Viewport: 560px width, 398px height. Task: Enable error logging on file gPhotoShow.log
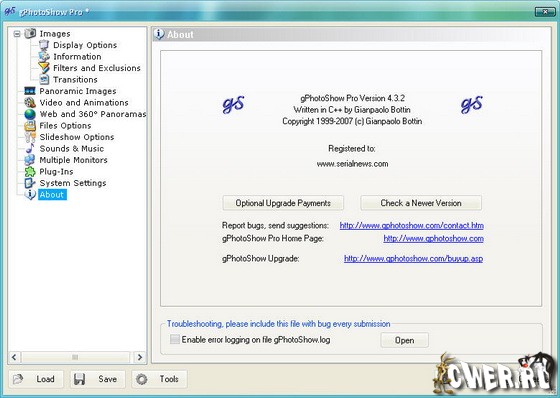click(175, 339)
